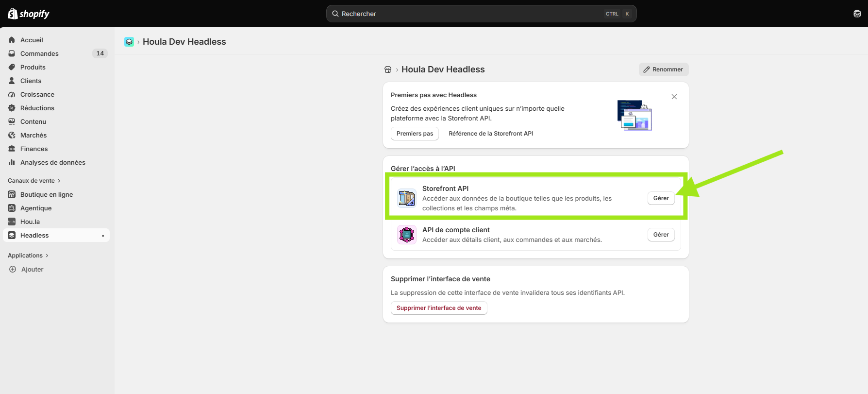This screenshot has height=394, width=868.
Task: Navigate to Clients in the sidebar
Action: [x=56, y=81]
